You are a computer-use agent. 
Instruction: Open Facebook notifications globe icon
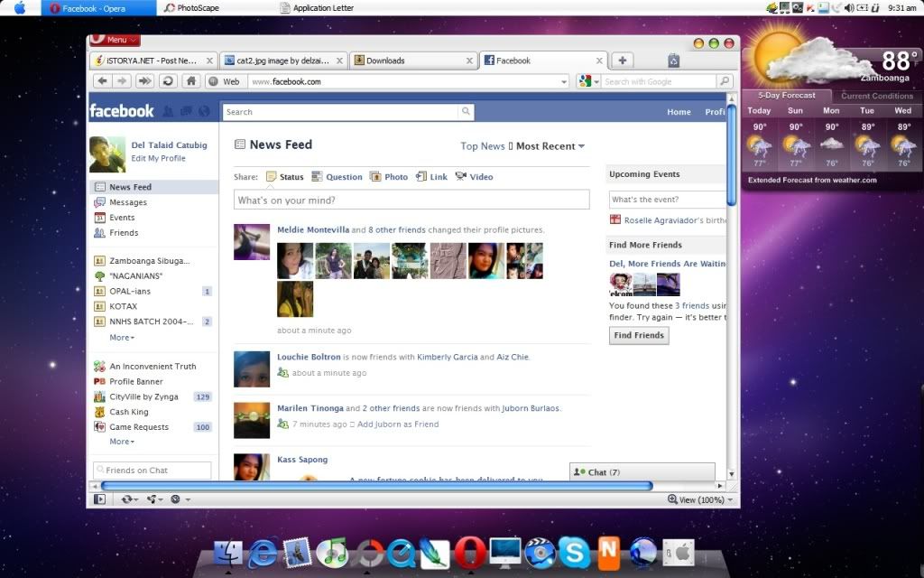pyautogui.click(x=204, y=111)
